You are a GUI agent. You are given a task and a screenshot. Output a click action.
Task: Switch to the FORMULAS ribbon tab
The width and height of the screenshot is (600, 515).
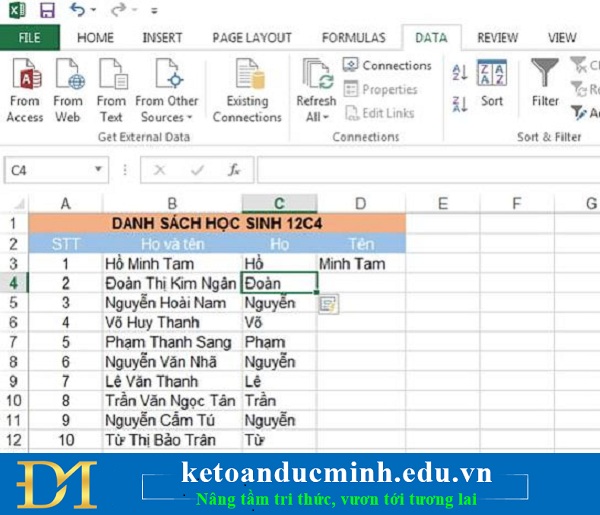tap(353, 38)
